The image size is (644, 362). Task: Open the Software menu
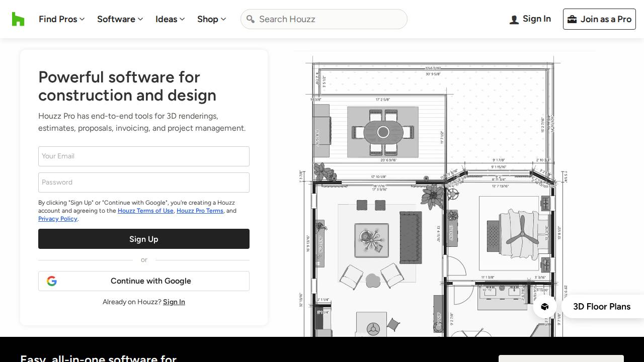120,19
